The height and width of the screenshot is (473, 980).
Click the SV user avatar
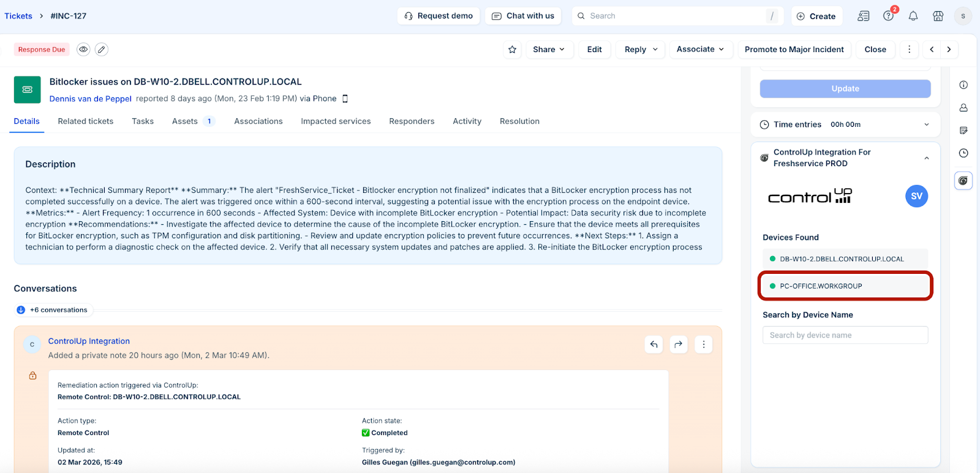916,196
